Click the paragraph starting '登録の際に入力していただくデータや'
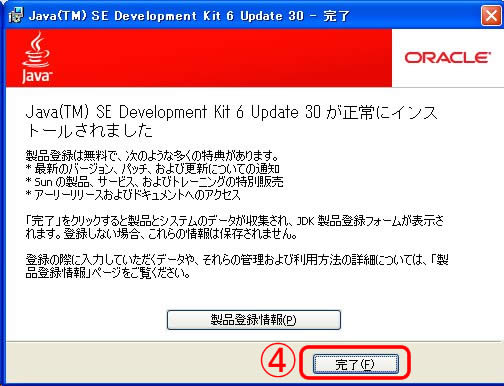 coord(237,266)
